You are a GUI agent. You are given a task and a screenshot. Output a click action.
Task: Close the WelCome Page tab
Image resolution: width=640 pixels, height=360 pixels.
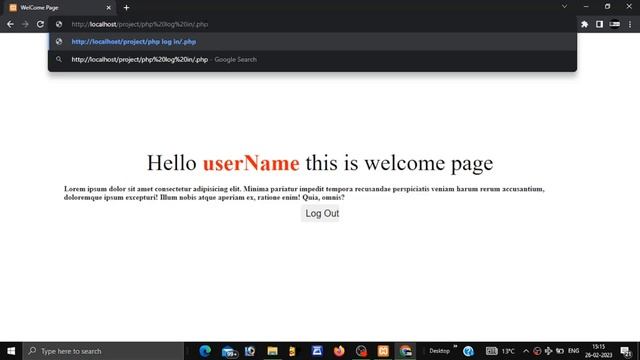[x=109, y=7]
